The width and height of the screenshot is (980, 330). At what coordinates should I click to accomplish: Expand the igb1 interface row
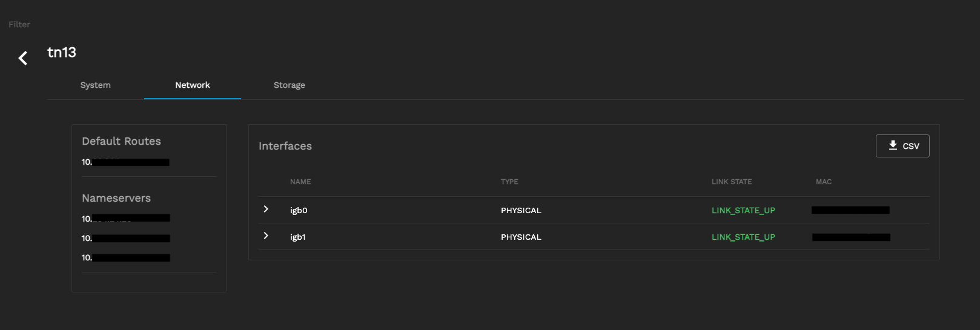click(x=266, y=236)
